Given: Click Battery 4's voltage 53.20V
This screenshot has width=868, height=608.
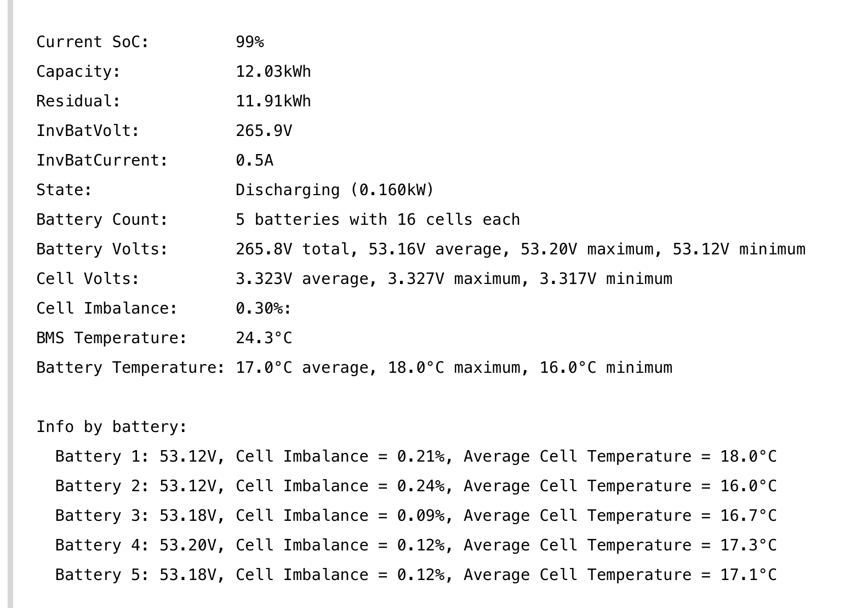Looking at the screenshot, I should click(187, 546).
